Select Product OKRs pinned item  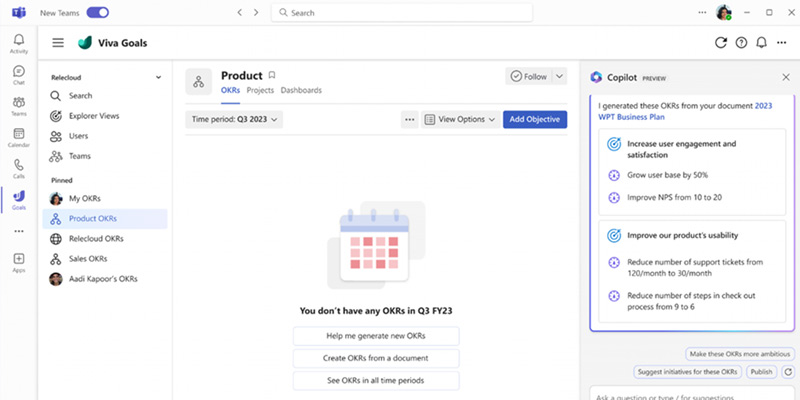(105, 219)
